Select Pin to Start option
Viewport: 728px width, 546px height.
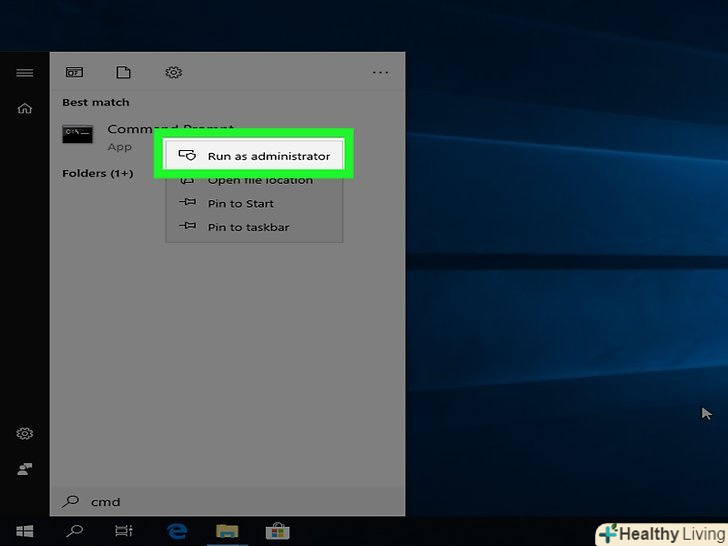tap(240, 204)
